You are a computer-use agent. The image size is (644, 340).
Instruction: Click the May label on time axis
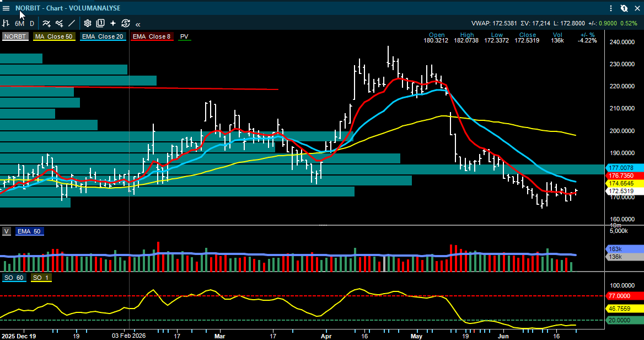pos(416,336)
